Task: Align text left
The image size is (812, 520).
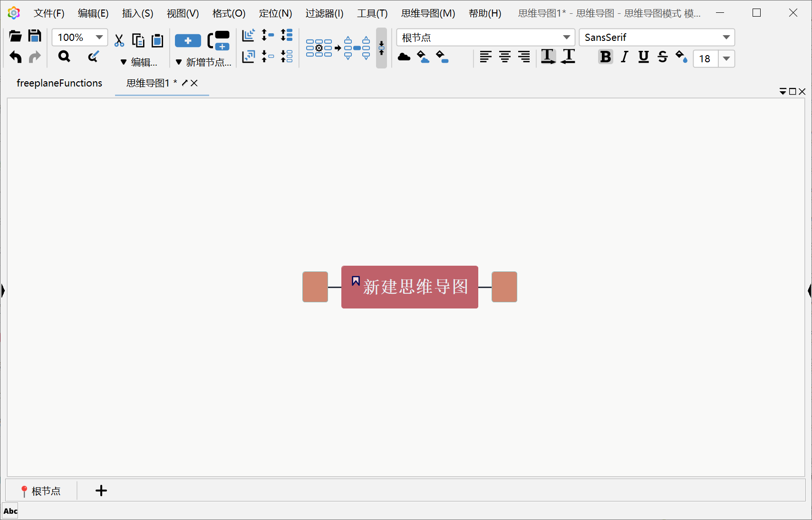Action: [x=485, y=58]
